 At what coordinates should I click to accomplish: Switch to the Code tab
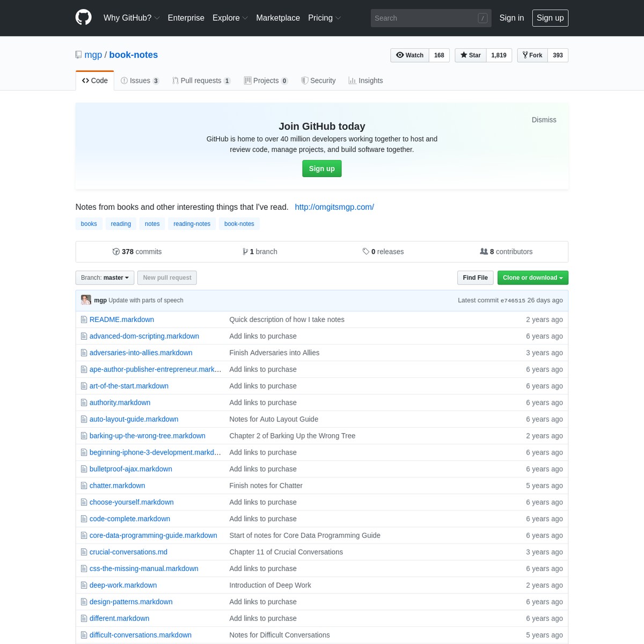pos(95,80)
